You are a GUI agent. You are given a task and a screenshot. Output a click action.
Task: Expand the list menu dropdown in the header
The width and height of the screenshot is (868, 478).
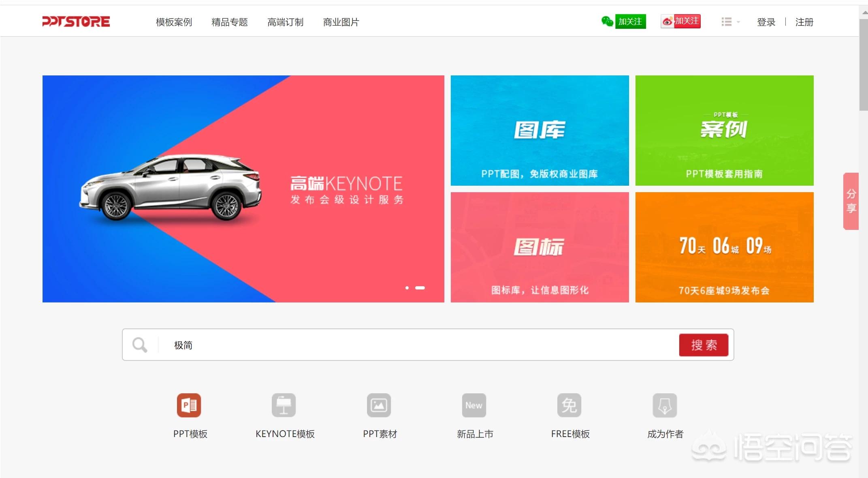[x=730, y=22]
